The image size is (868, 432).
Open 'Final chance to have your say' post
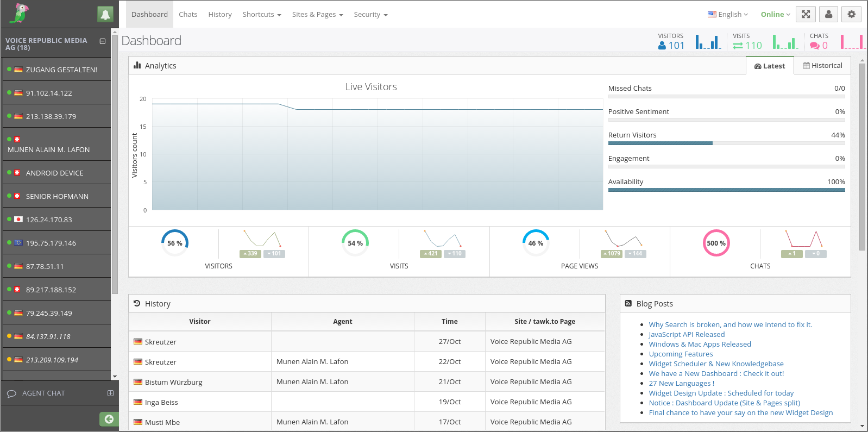pyautogui.click(x=741, y=412)
